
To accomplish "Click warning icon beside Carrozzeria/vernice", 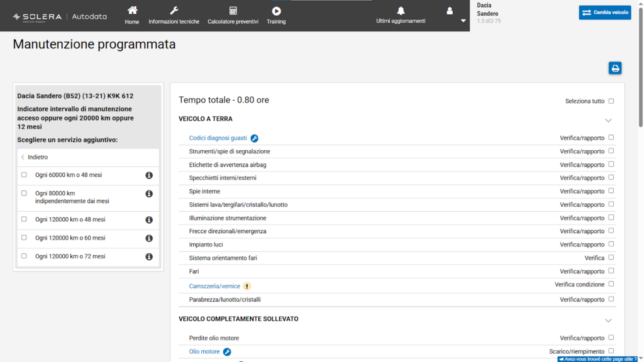I will [x=247, y=287].
